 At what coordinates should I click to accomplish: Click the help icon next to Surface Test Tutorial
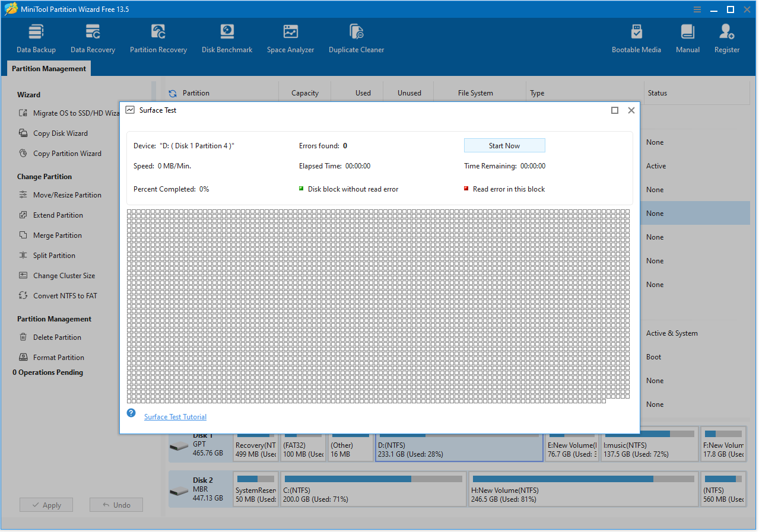click(131, 412)
